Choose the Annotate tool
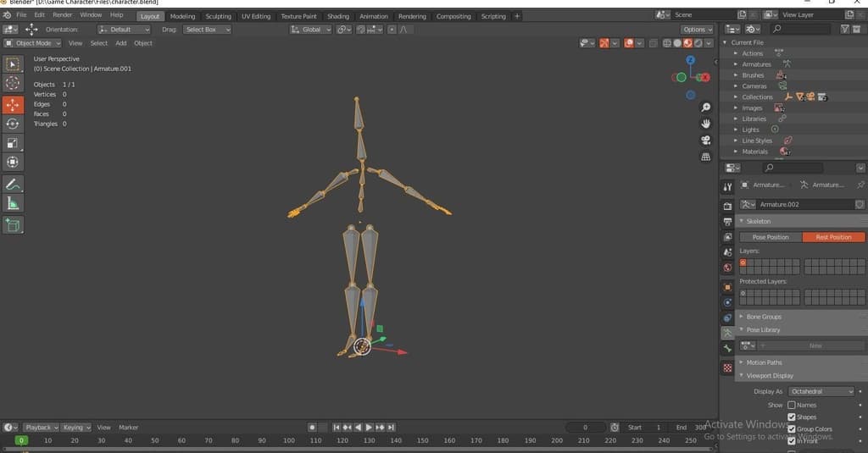This screenshot has height=453, width=868. click(13, 184)
